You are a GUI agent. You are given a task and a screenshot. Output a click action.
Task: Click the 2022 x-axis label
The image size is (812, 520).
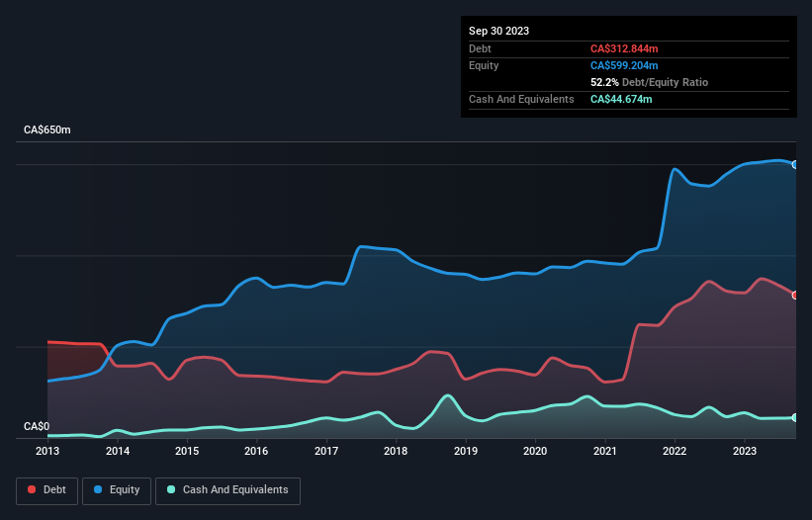(x=675, y=451)
